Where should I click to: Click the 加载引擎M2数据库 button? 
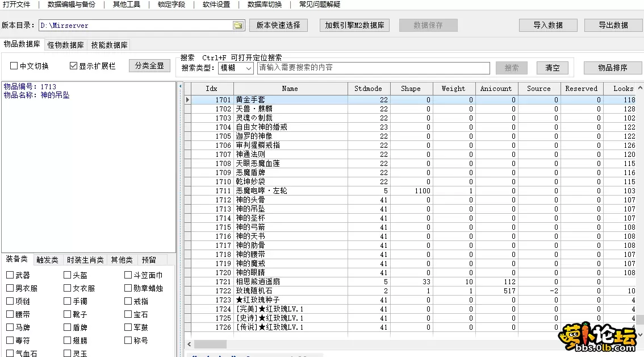pyautogui.click(x=354, y=26)
